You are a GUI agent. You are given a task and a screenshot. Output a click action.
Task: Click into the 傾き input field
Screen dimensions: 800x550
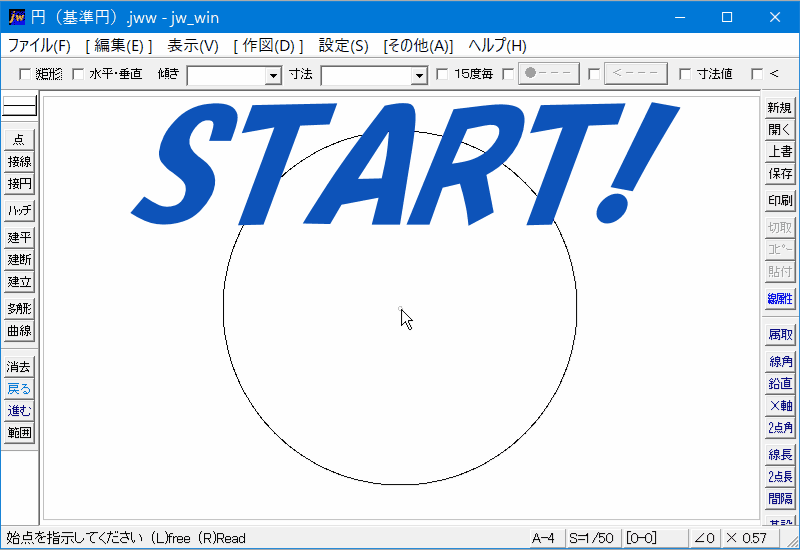point(227,76)
